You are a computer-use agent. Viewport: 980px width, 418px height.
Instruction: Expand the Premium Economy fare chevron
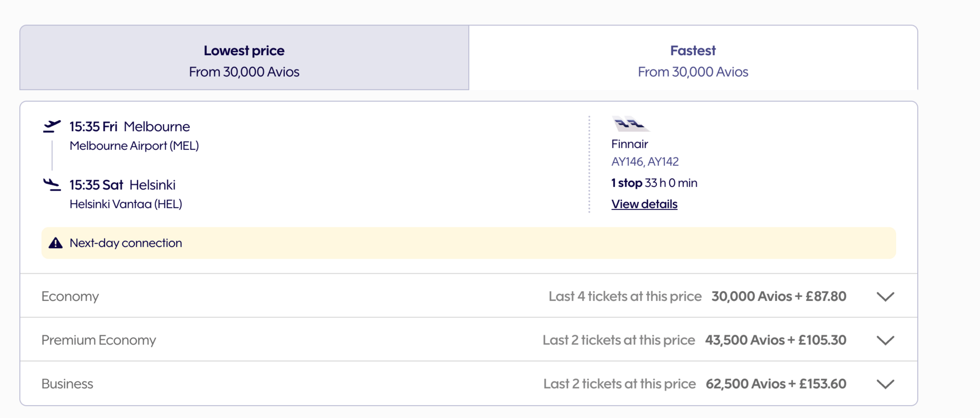[x=885, y=340]
